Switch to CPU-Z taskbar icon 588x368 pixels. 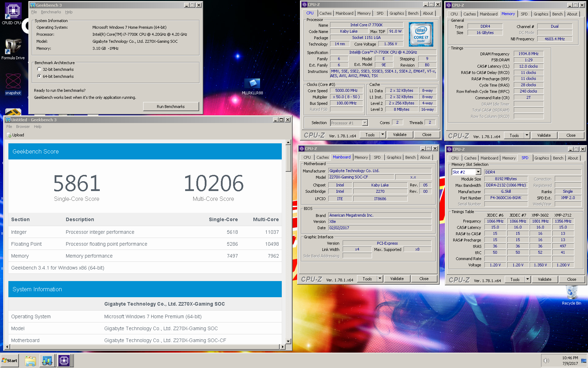click(x=64, y=361)
